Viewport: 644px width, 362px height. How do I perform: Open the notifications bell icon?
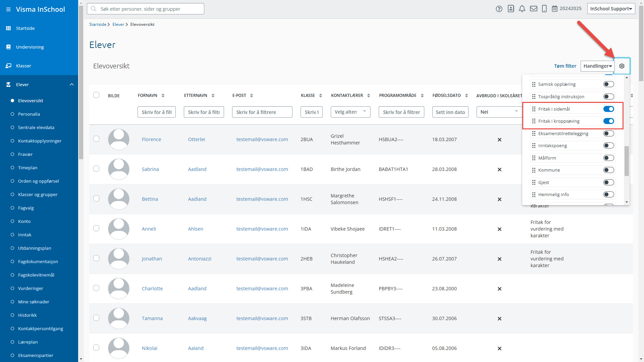[x=522, y=9]
